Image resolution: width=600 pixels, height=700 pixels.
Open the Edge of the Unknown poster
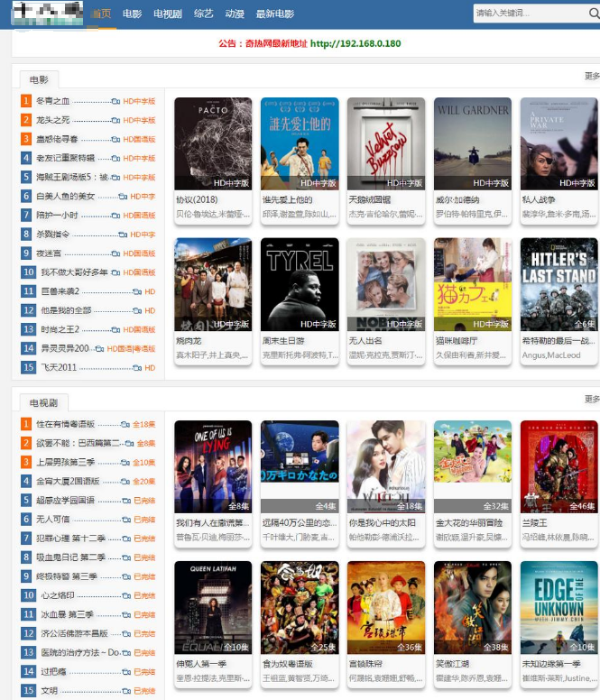pyautogui.click(x=558, y=608)
